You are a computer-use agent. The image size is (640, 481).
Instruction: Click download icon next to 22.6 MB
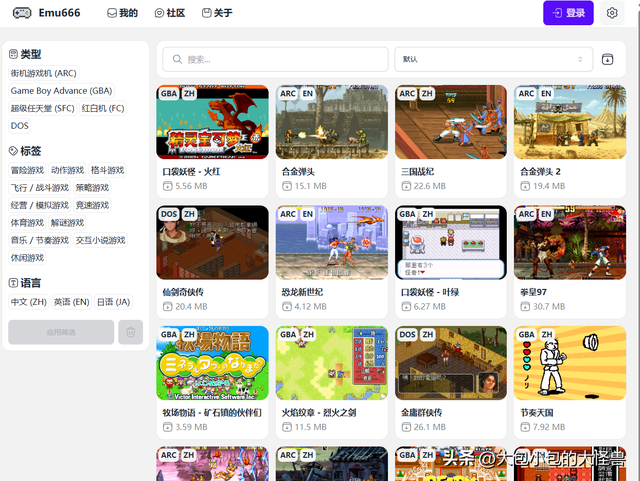coord(406,186)
